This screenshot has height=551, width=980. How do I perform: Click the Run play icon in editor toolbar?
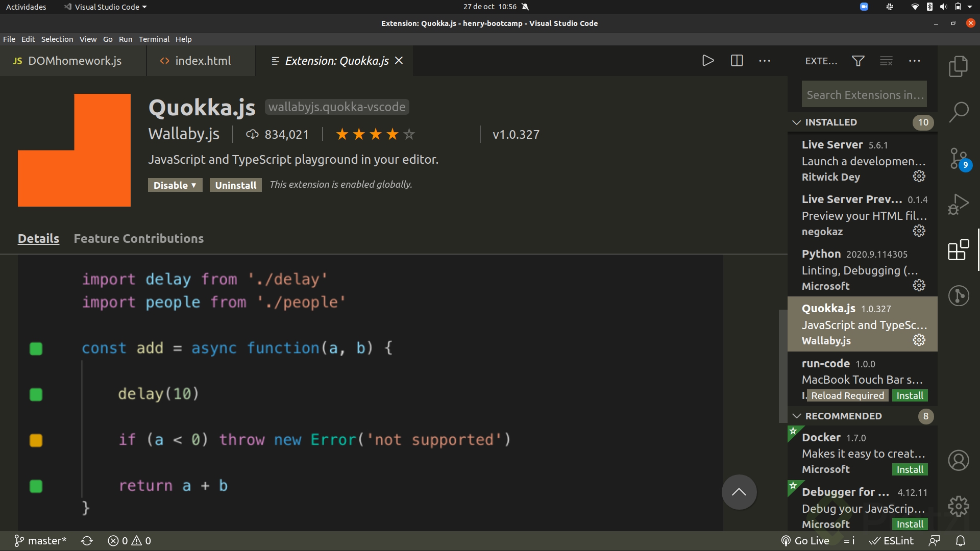(707, 61)
